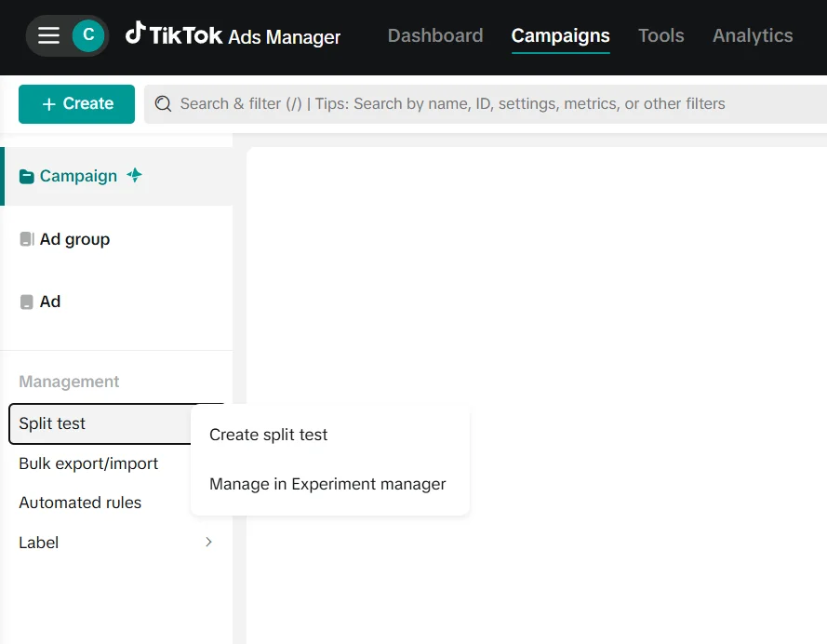Select the Ad level icon in the sidebar
827x644 pixels.
[27, 302]
